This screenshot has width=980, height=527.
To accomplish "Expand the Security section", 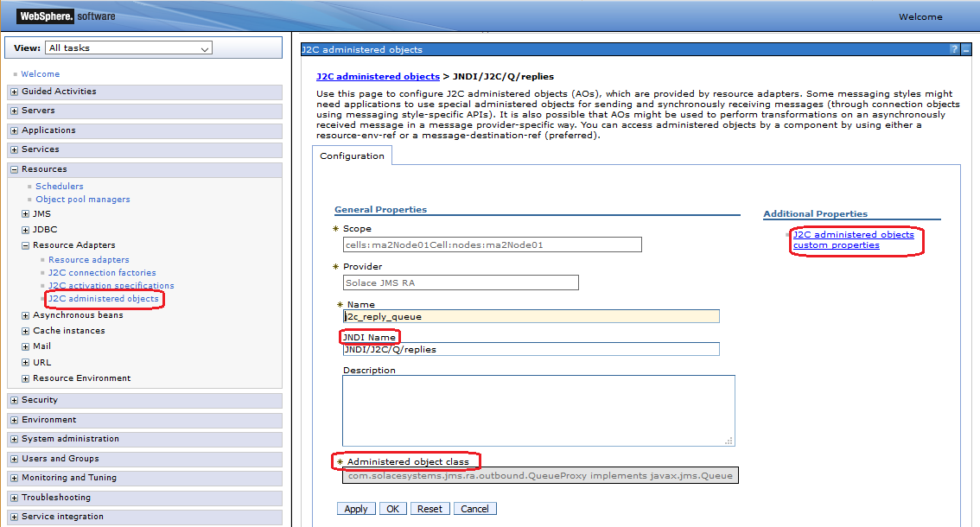I will pyautogui.click(x=15, y=401).
